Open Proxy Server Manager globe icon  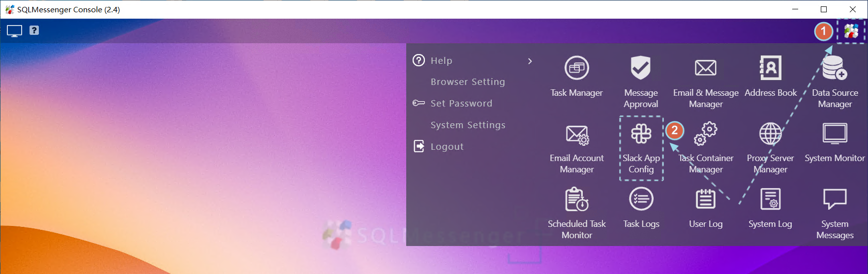click(x=770, y=134)
